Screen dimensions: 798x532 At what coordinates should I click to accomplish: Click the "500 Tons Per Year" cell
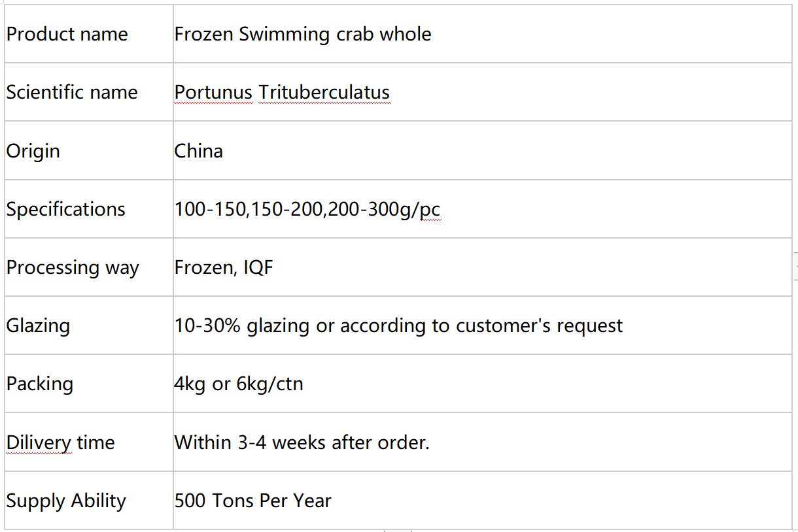tap(482, 500)
